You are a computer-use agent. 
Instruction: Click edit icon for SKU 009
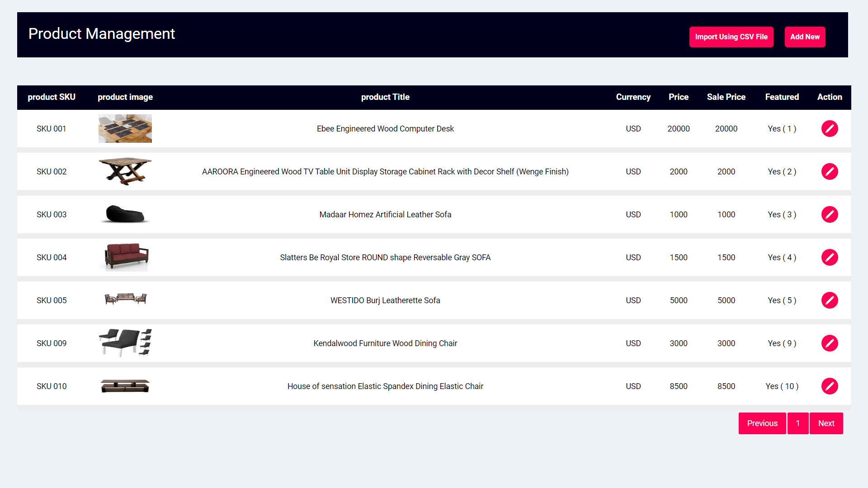830,343
